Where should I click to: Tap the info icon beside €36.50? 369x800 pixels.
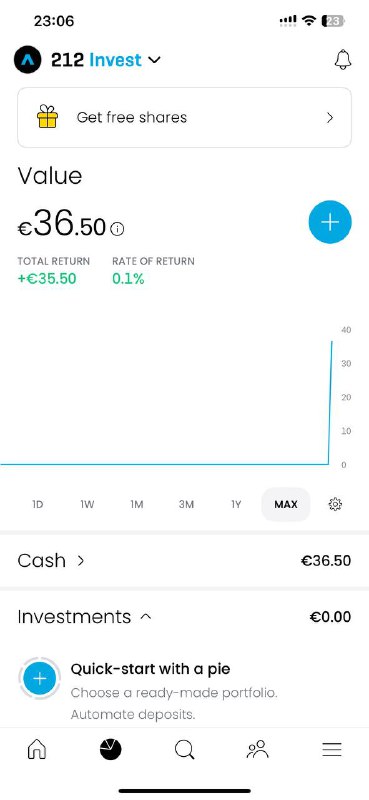click(117, 229)
